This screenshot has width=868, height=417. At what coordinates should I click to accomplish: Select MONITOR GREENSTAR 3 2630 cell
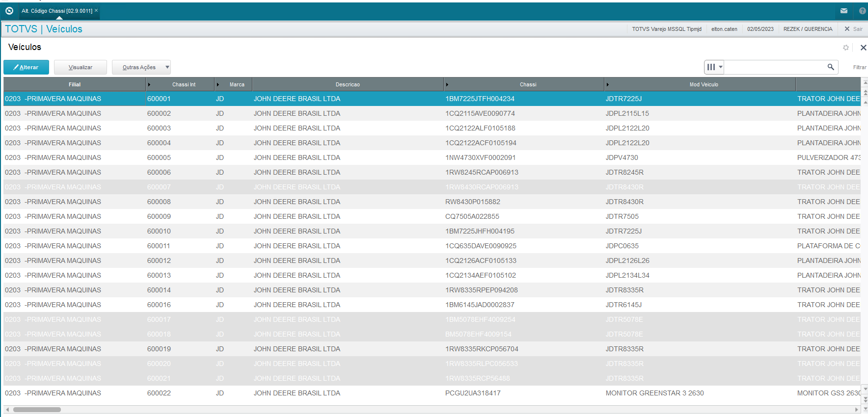click(654, 393)
